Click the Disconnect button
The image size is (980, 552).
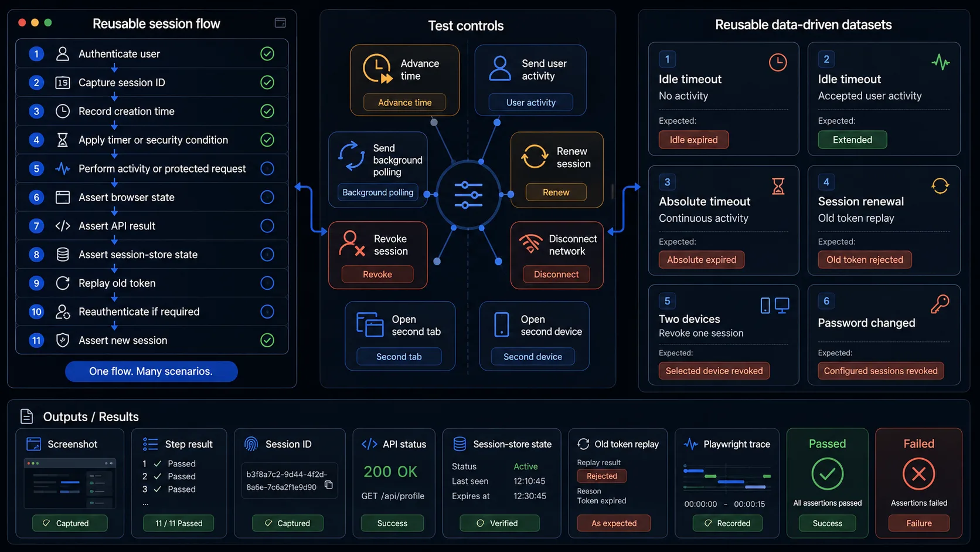(556, 275)
